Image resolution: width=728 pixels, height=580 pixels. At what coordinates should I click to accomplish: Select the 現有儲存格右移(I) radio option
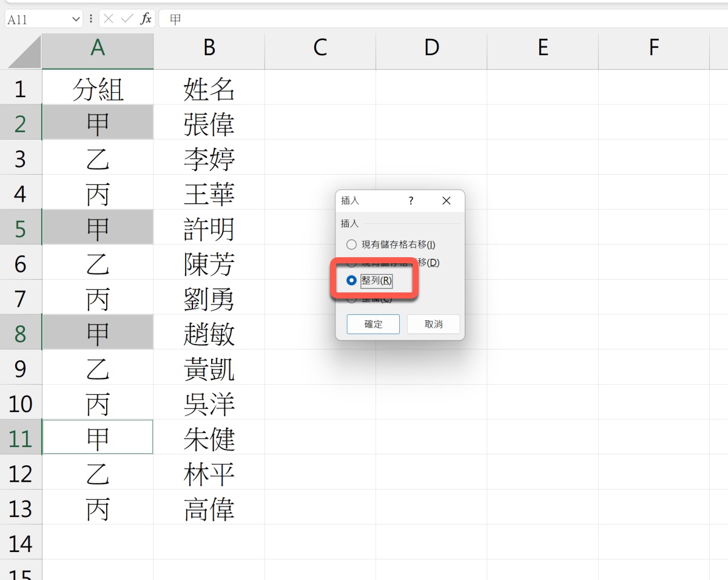pyautogui.click(x=351, y=244)
